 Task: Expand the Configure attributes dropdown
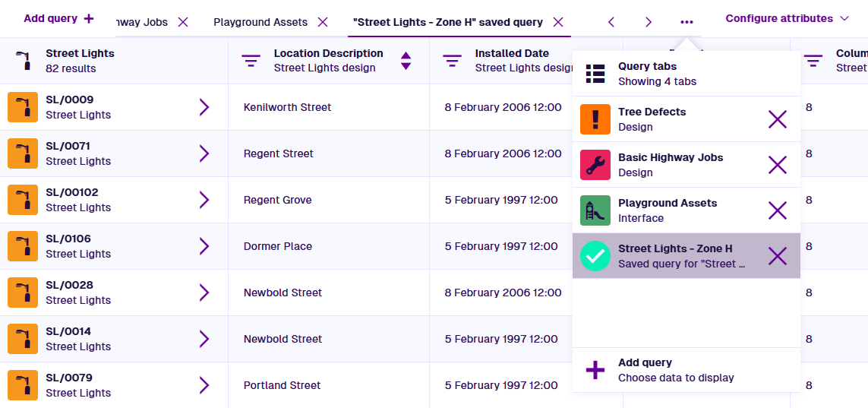click(x=788, y=18)
